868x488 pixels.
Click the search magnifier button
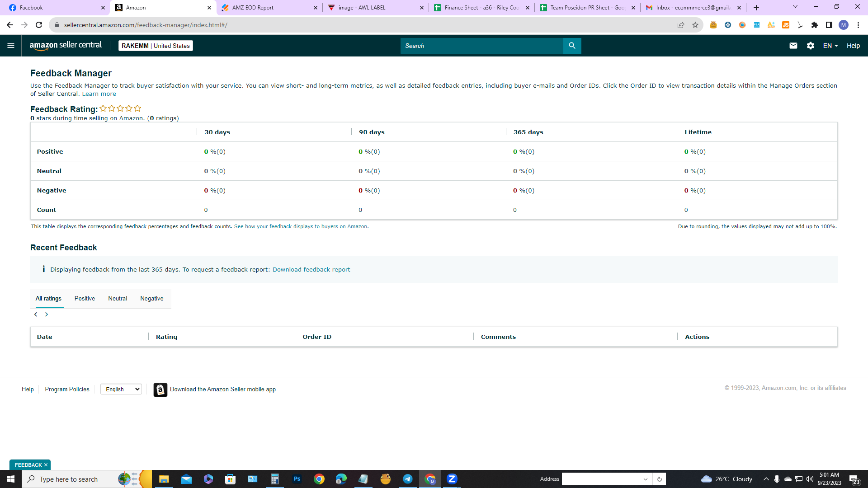point(572,46)
